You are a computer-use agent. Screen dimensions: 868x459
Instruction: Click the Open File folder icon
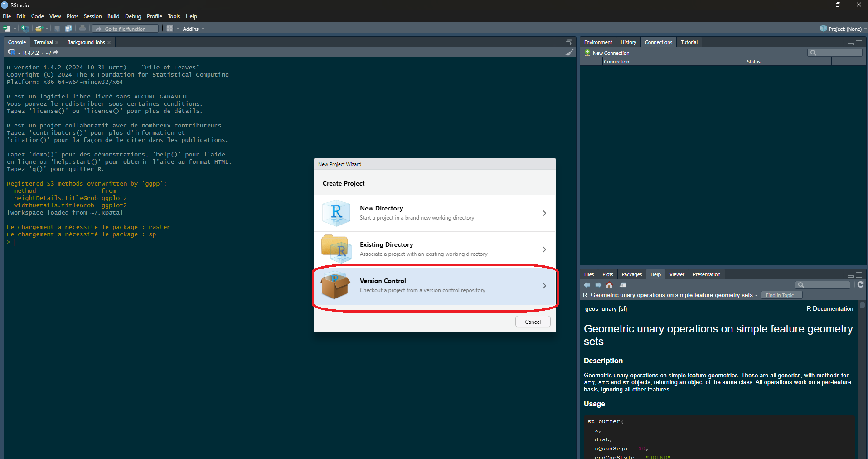(39, 29)
